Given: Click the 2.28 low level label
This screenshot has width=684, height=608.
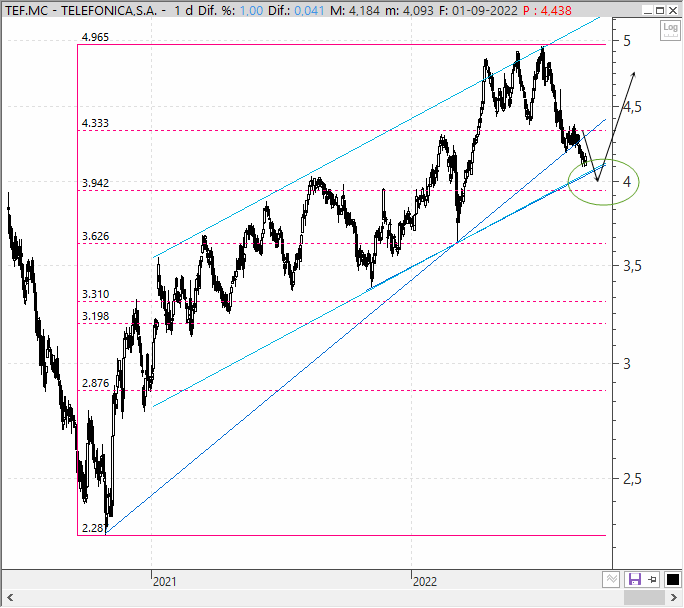Looking at the screenshot, I should point(94,528).
